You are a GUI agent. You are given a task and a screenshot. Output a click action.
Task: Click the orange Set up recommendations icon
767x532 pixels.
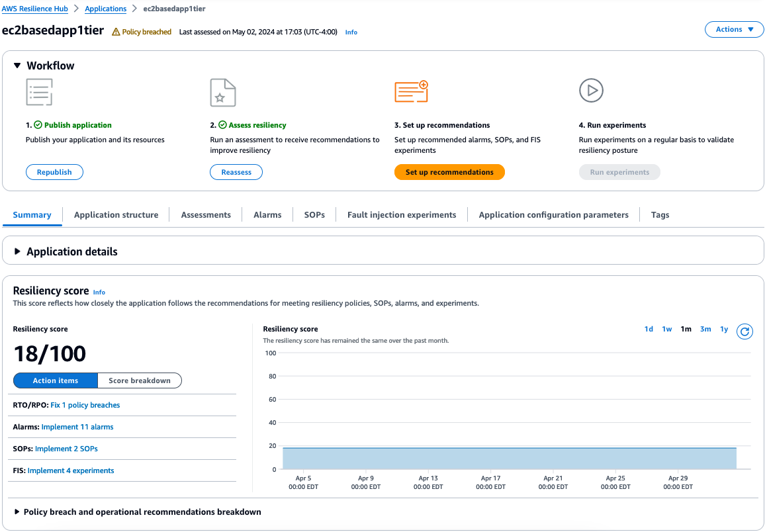pos(412,91)
